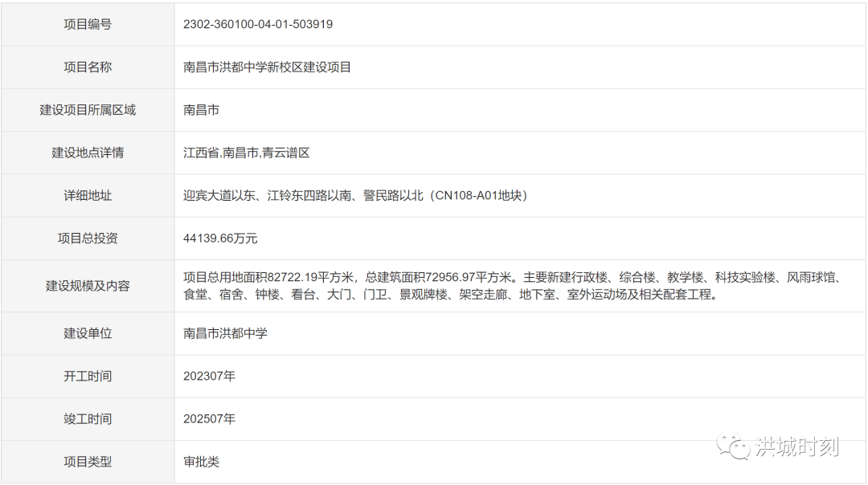Select the 建设规模及内容 label

pos(88,286)
